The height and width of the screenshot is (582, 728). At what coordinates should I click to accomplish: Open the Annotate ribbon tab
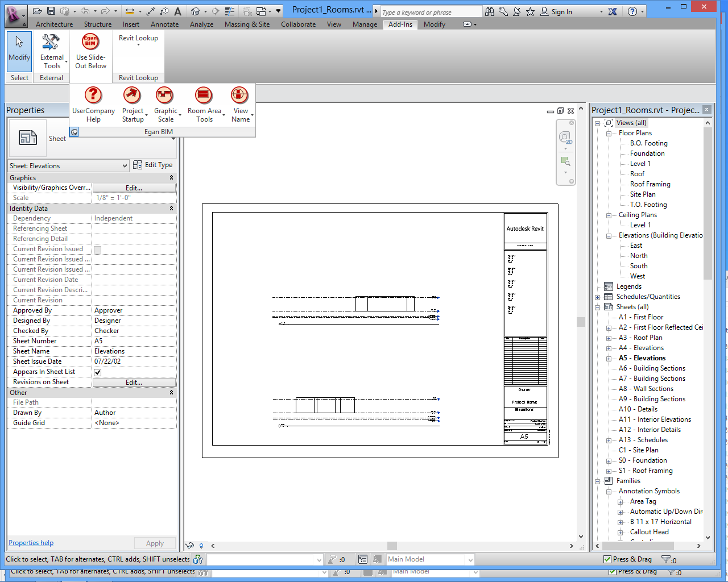[x=165, y=24]
